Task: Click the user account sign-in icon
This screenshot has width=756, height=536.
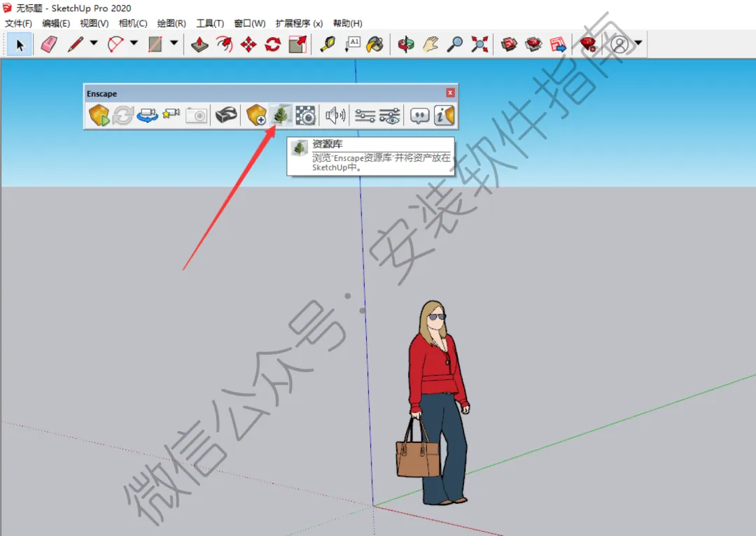Action: click(x=619, y=44)
